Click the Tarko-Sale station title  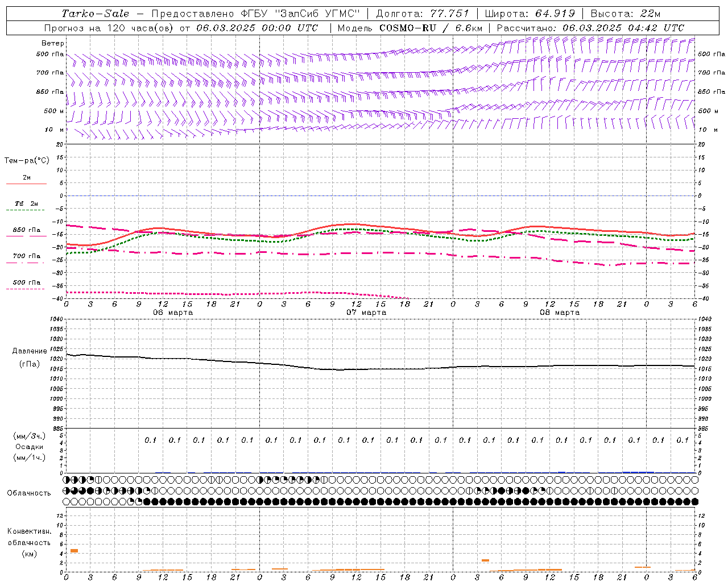click(96, 14)
